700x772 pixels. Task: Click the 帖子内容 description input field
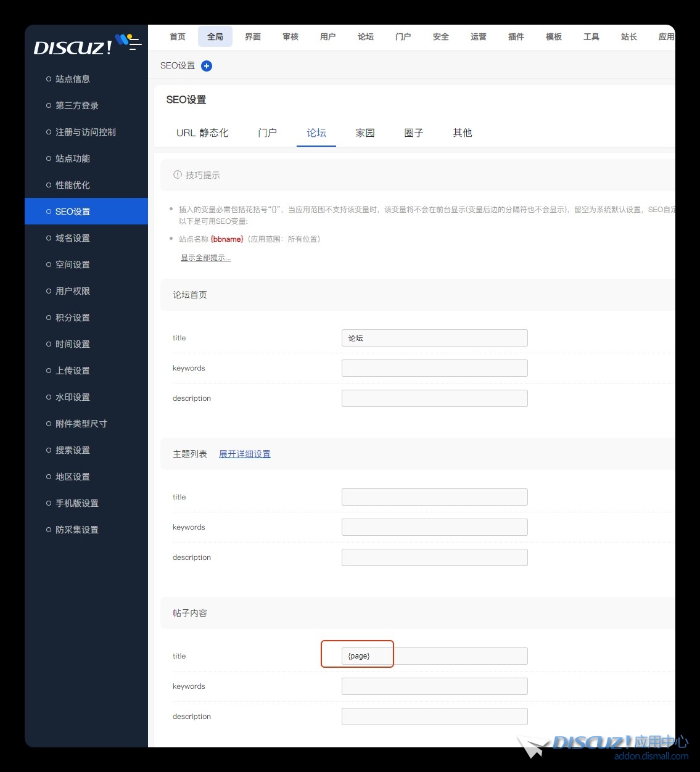coord(434,717)
